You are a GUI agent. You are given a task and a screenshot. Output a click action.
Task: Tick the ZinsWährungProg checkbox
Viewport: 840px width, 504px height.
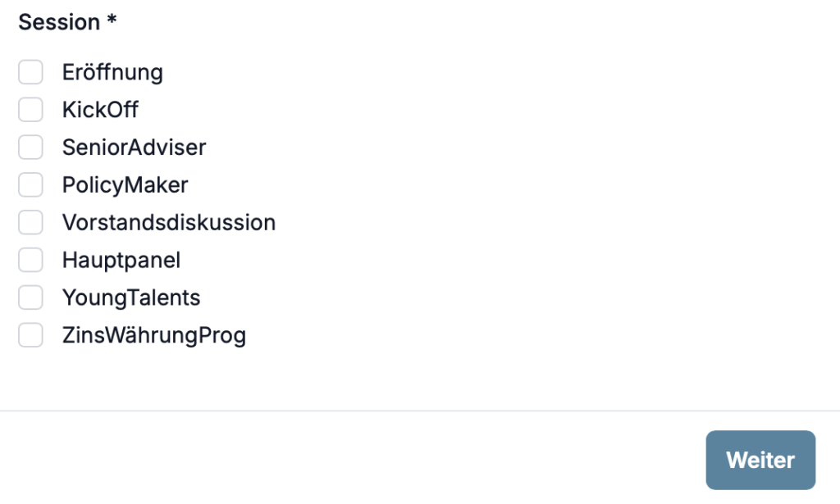(30, 335)
